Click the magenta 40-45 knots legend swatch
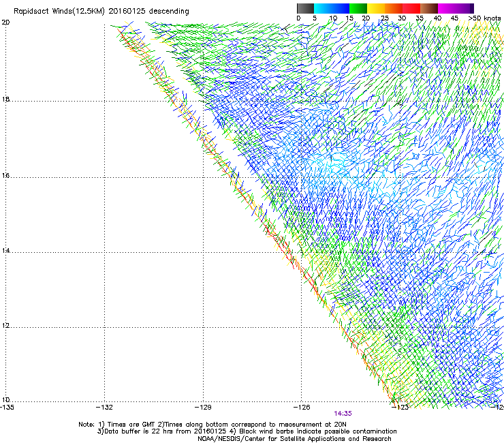 point(447,8)
